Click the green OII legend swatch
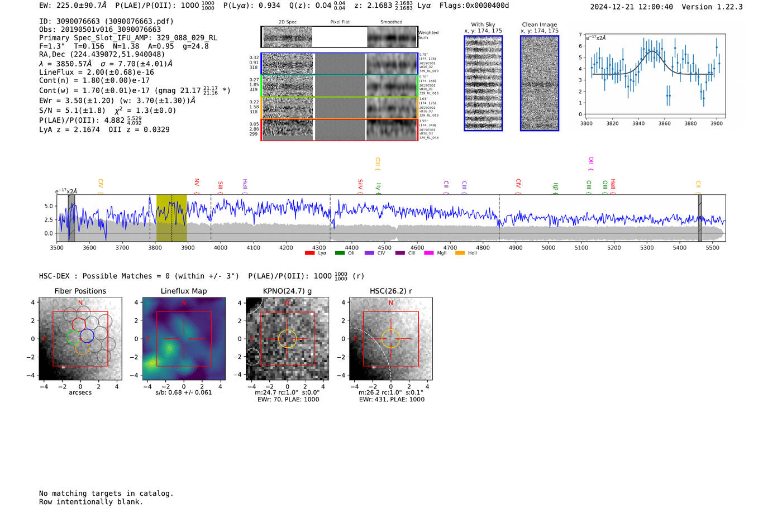The image size is (782, 532). coord(340,253)
